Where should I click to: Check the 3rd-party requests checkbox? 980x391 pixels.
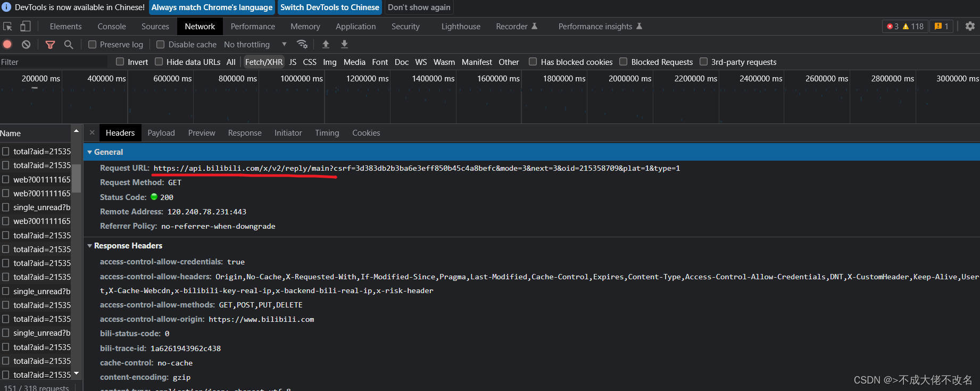[x=703, y=62]
